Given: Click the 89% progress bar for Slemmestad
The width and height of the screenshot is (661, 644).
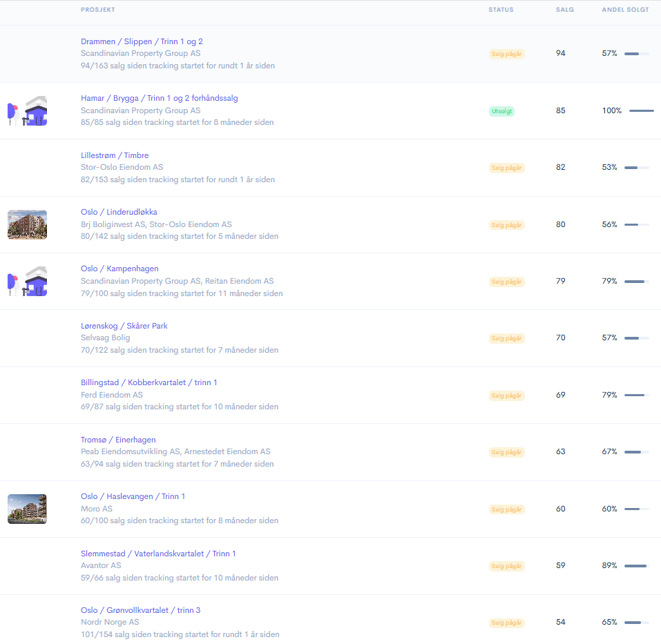Looking at the screenshot, I should click(x=637, y=566).
